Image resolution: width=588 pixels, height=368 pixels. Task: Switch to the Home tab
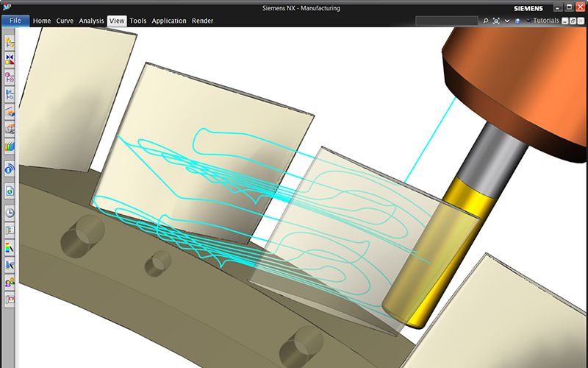point(42,21)
